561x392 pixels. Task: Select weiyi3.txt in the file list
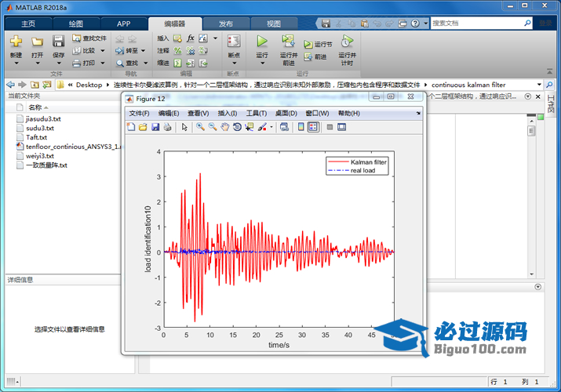coord(40,156)
